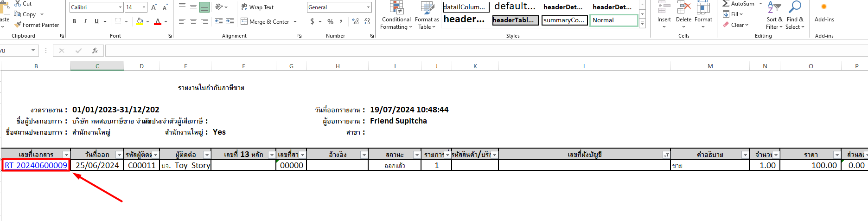This screenshot has height=221, width=868.
Task: Decrease the indent
Action: pyautogui.click(x=218, y=21)
